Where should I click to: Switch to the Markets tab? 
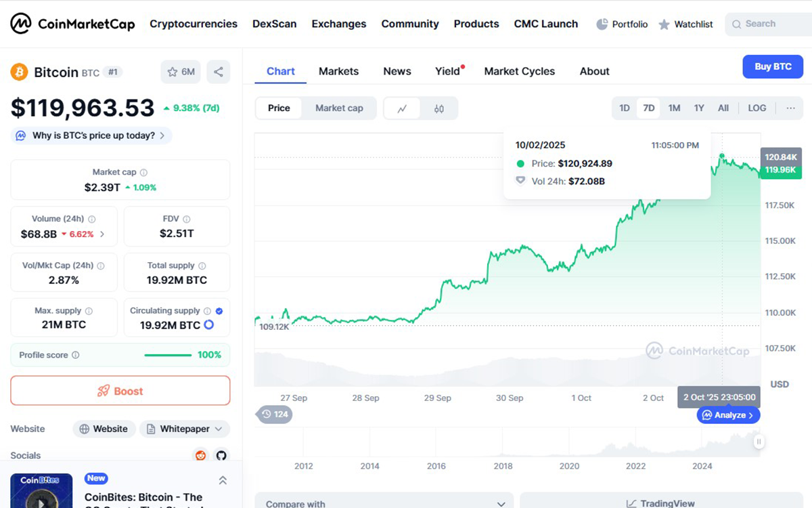pos(338,71)
